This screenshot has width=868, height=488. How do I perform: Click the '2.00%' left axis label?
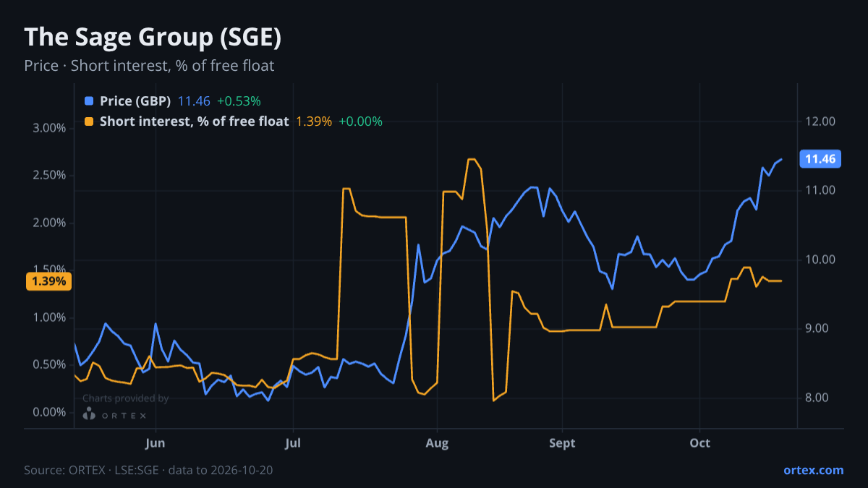[50, 223]
